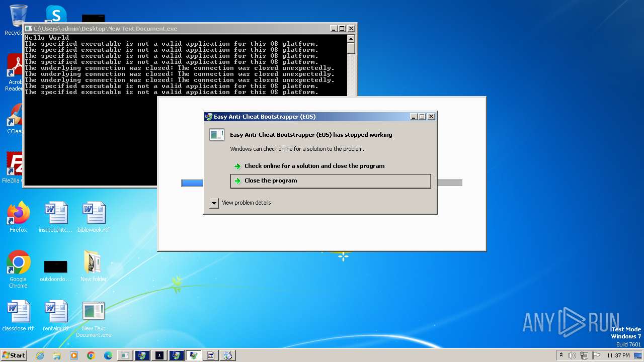Image resolution: width=644 pixels, height=362 pixels.
Task: Switch to the second blue-icon taskbar button
Action: (176, 355)
